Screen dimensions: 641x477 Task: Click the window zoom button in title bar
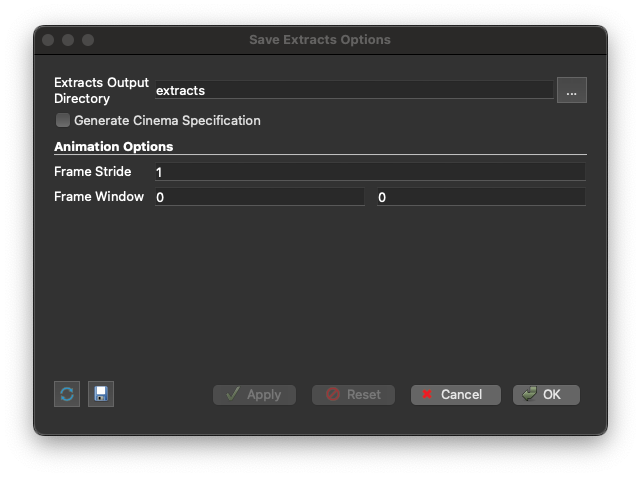point(88,40)
